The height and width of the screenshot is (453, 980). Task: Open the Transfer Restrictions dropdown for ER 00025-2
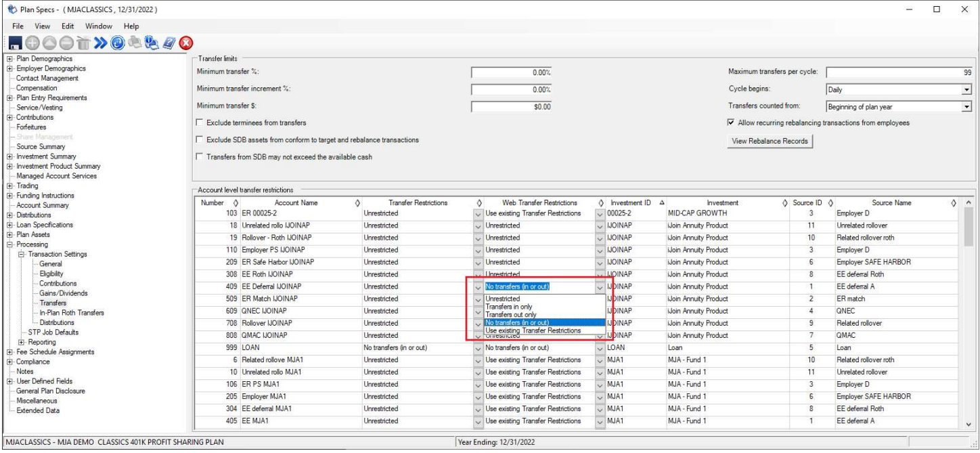(478, 213)
